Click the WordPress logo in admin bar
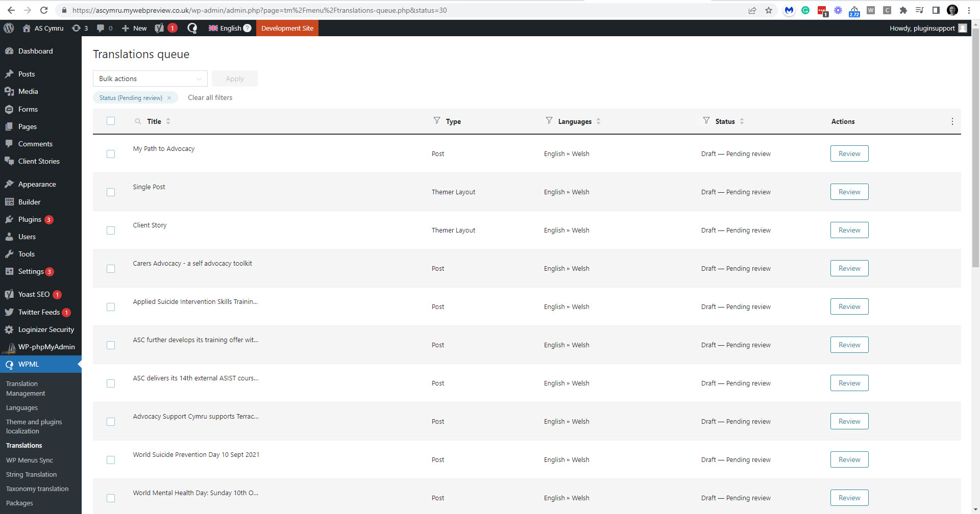980x514 pixels. (9, 28)
